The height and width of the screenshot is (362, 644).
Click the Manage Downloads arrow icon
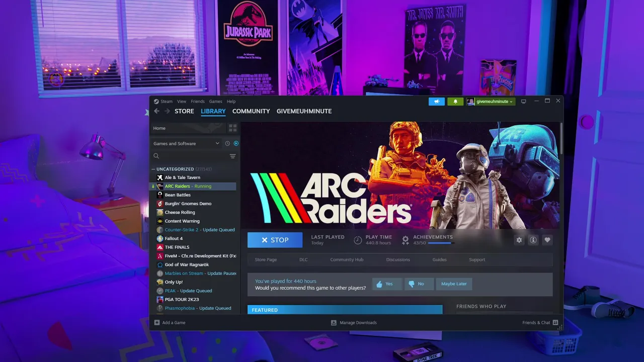pos(334,322)
